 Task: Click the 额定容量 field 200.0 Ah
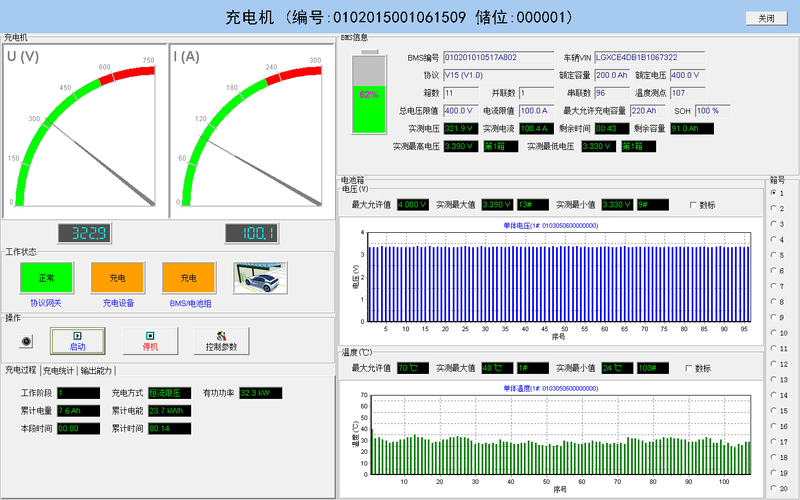point(612,76)
